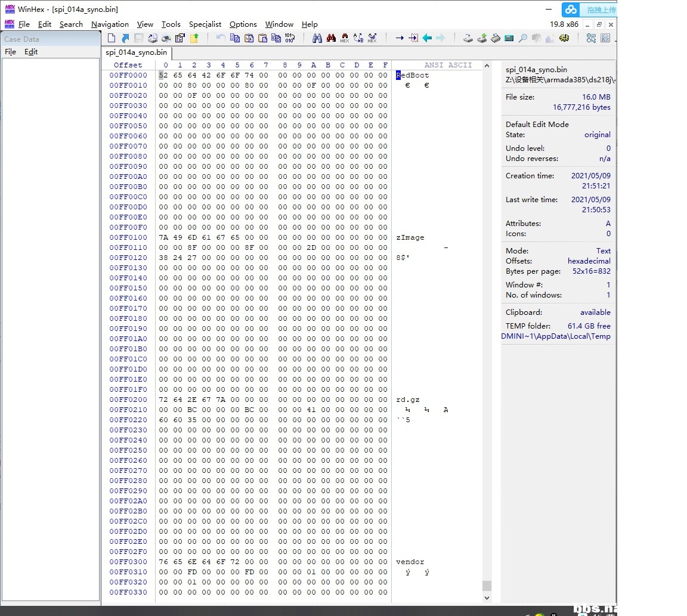Open the Calculator toolbar icon
This screenshot has width=687, height=616.
(509, 38)
